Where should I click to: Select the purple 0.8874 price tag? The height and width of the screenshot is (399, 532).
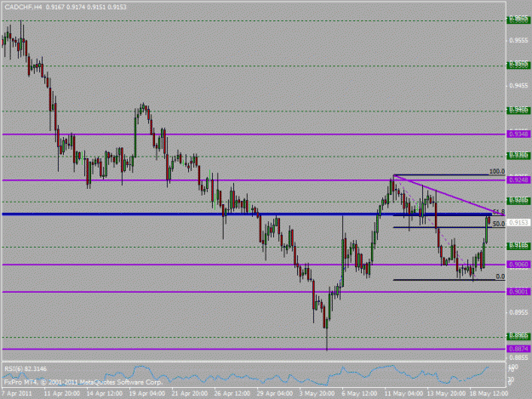point(518,349)
